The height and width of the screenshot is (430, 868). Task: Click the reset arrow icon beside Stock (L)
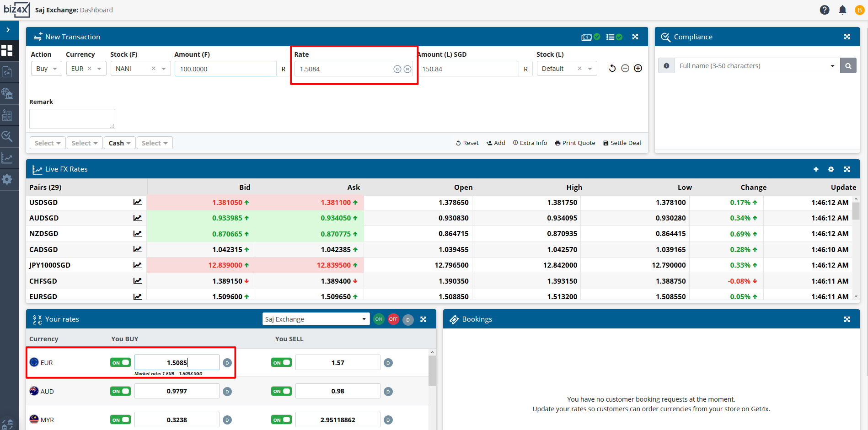[612, 69]
